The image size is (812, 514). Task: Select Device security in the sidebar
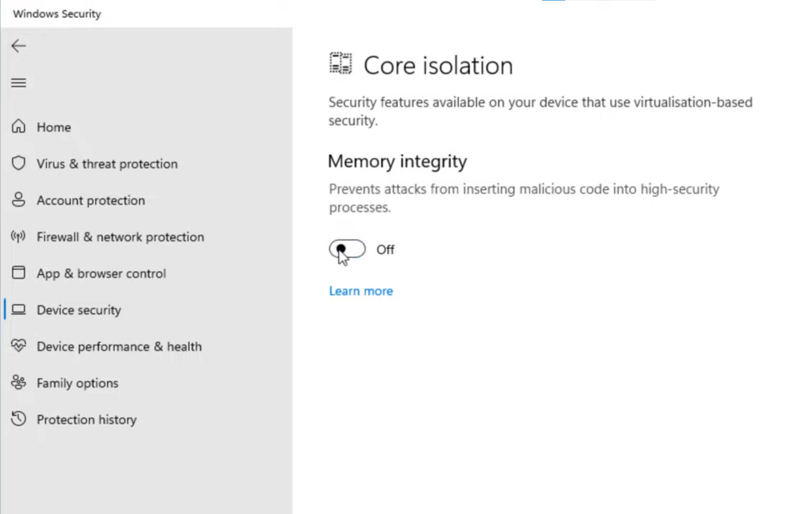[x=79, y=310]
